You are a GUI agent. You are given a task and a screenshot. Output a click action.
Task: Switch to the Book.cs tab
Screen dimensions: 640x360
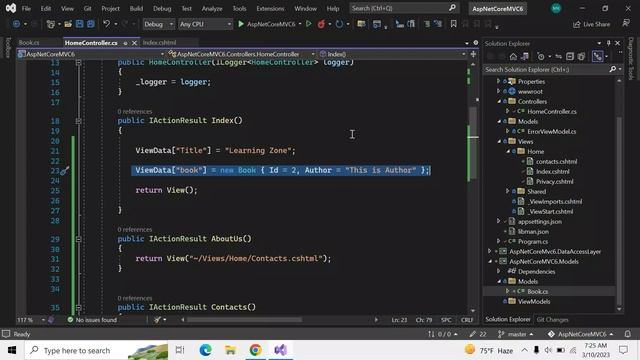(29, 42)
